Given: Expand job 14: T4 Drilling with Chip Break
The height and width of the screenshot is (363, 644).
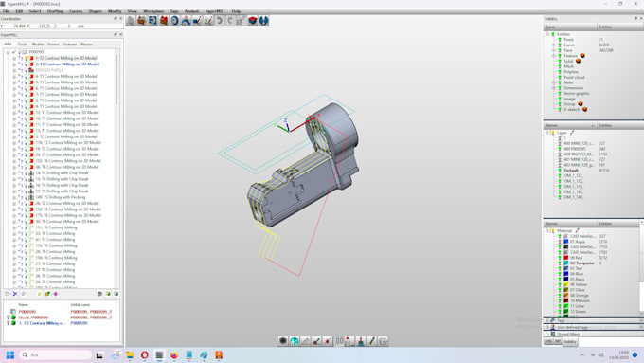Looking at the screenshot, I should [x=14, y=173].
